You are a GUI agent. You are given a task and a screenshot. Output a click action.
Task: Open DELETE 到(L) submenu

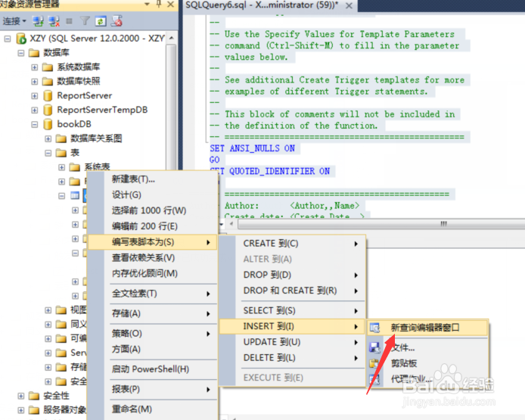pos(292,358)
